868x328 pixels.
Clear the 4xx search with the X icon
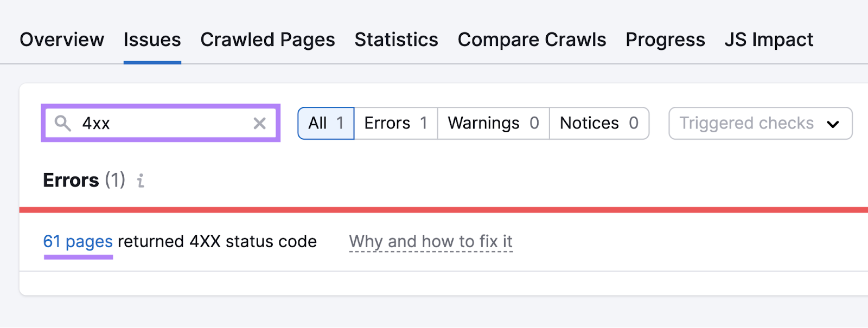coord(259,124)
